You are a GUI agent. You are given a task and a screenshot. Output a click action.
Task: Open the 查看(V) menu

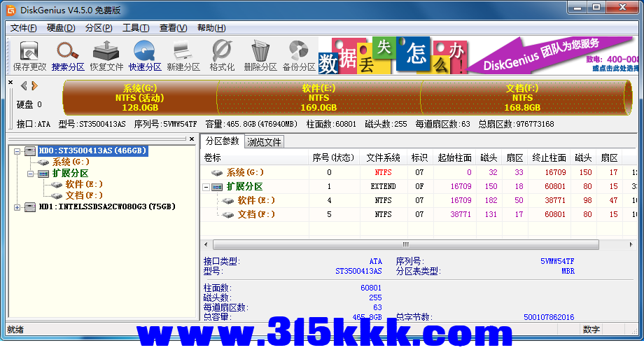point(174,28)
